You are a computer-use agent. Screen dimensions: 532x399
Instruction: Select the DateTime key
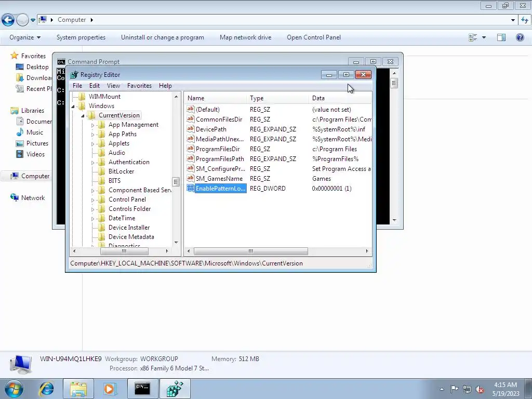tap(122, 218)
